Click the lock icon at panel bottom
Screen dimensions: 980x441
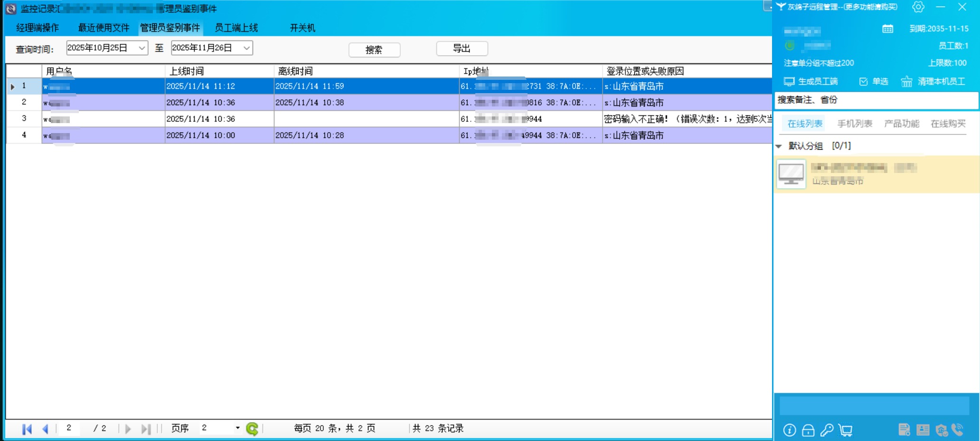(x=808, y=430)
